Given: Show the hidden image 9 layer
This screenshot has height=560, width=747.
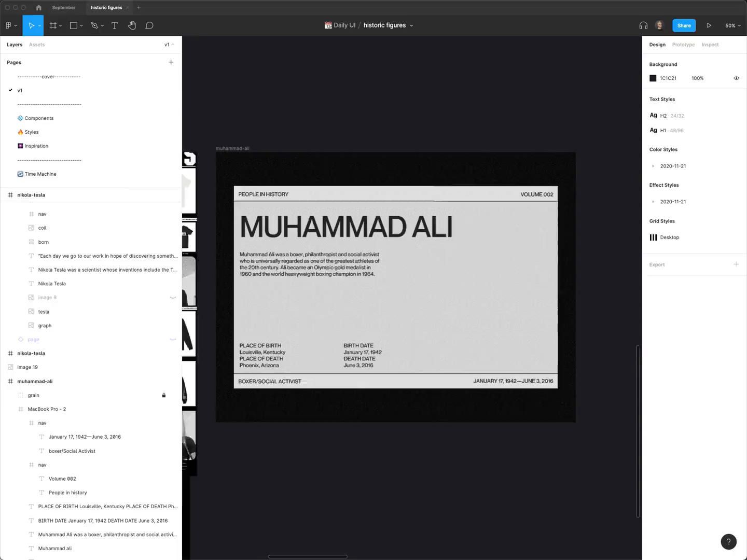Looking at the screenshot, I should pyautogui.click(x=173, y=298).
